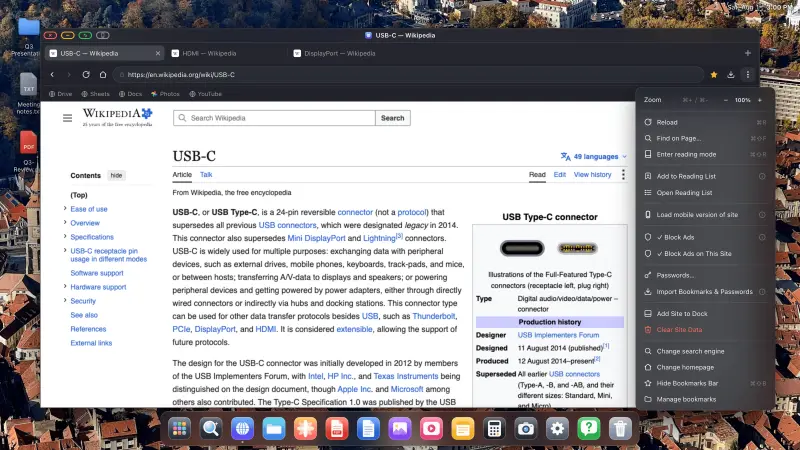Click the address bar URL field
800x450 pixels.
(408, 74)
